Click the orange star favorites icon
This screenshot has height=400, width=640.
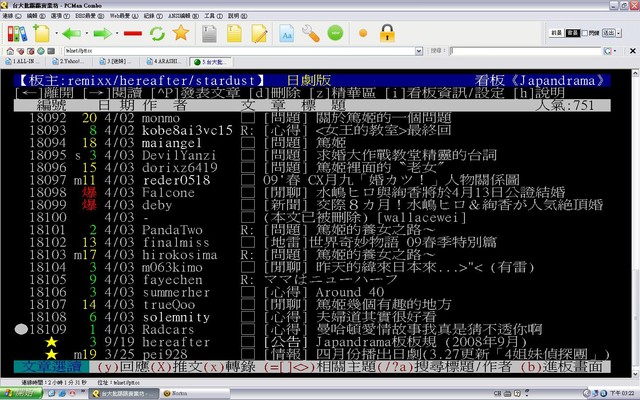point(180,33)
